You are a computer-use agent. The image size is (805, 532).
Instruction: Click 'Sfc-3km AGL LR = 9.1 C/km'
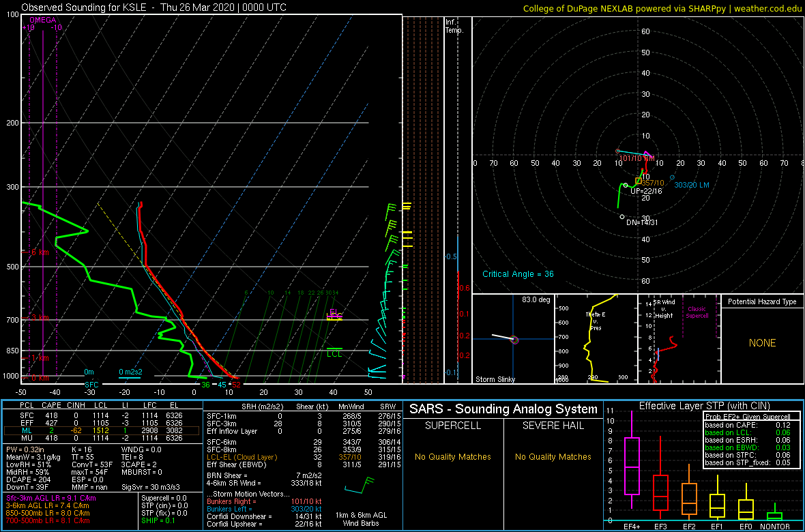click(51, 498)
